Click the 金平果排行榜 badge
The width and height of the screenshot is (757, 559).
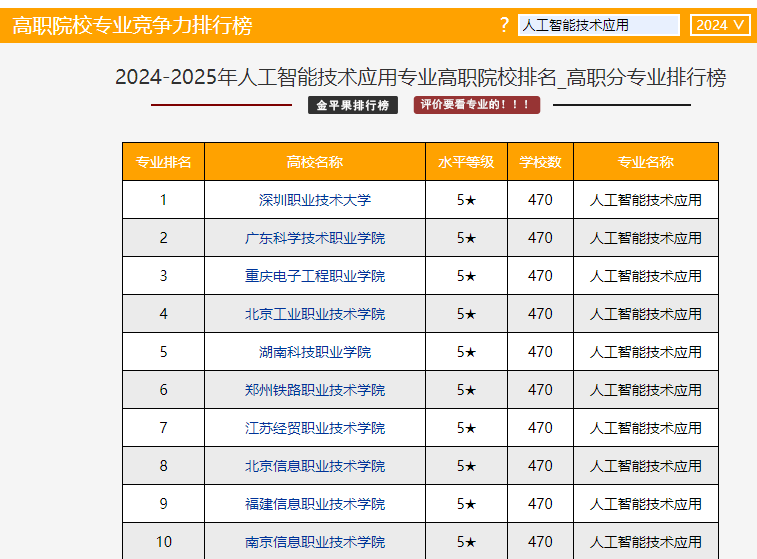(353, 105)
